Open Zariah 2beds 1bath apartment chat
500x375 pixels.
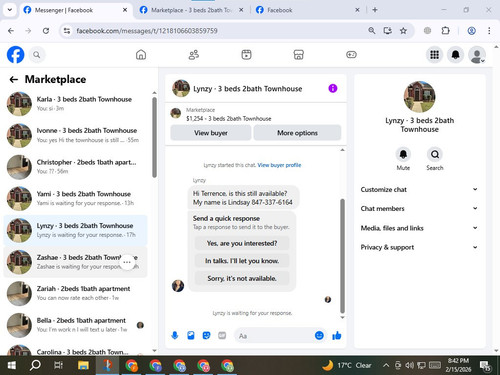coord(75,293)
